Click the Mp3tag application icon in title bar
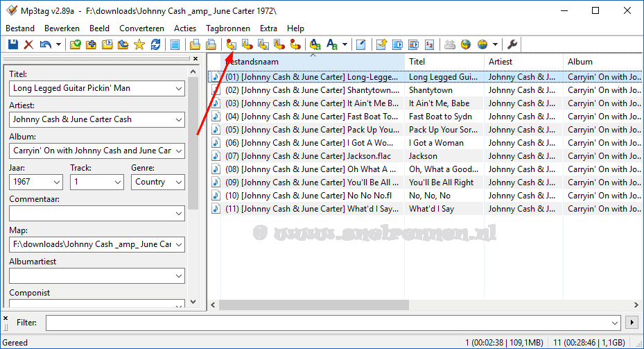644x349 pixels. point(12,10)
